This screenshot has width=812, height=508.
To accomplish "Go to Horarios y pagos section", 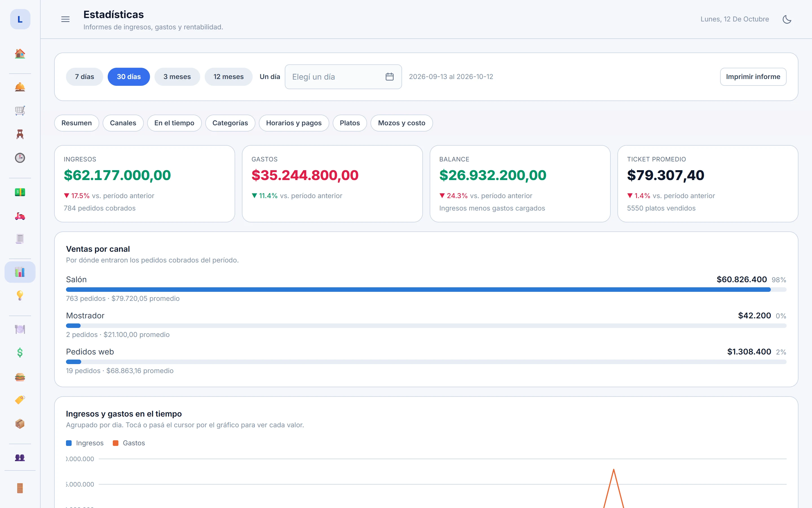I will click(x=294, y=123).
